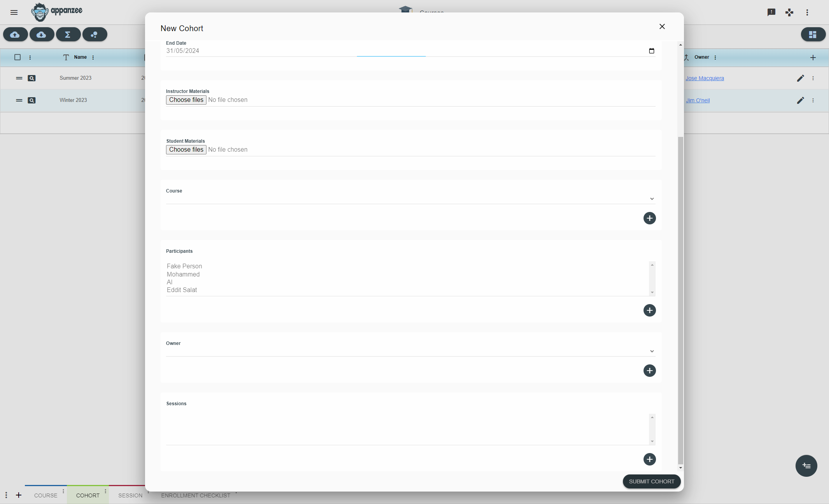Open Winter 2023 row options menu

pos(813,100)
